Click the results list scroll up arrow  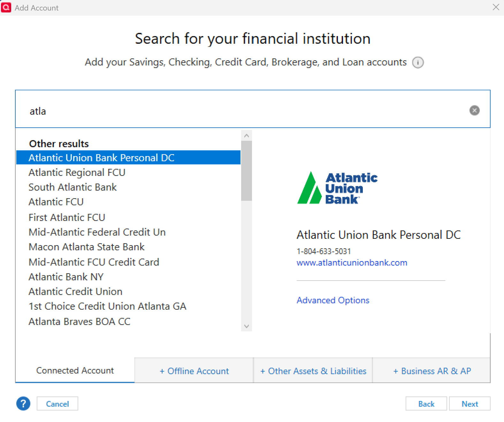247,136
